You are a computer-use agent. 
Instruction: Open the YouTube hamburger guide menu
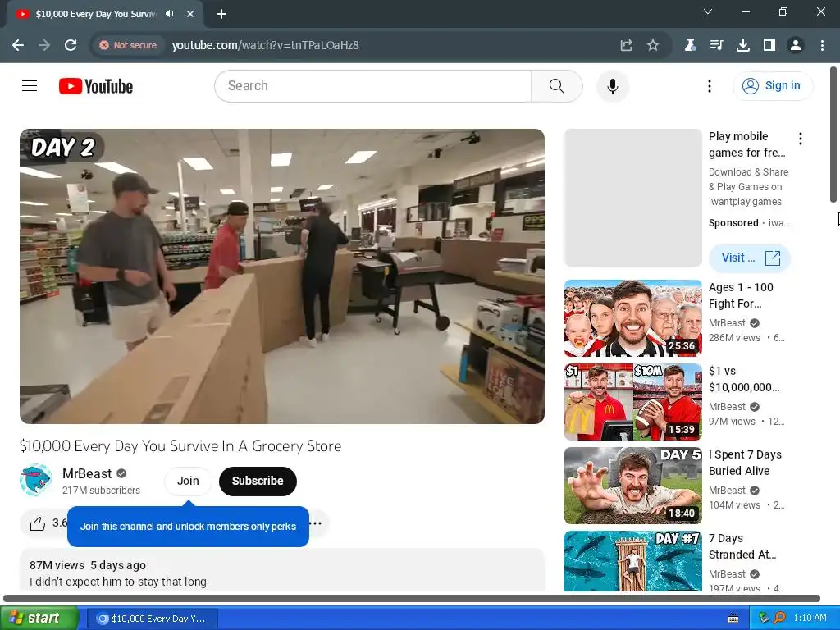(x=30, y=85)
